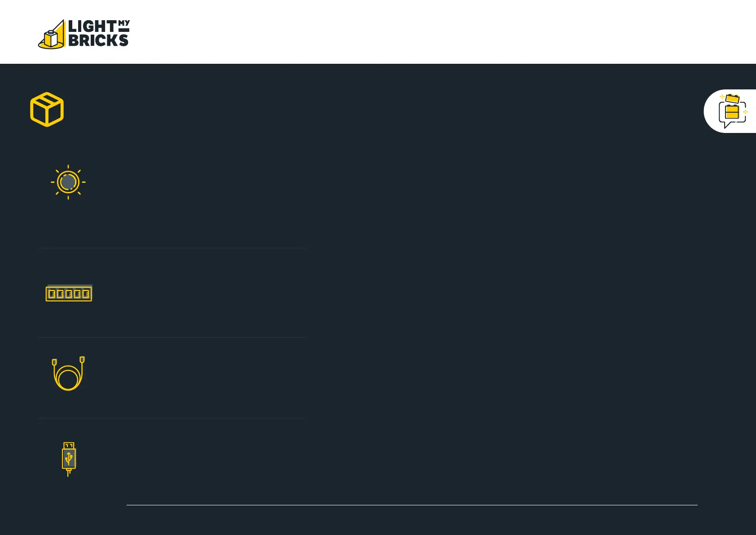Screen dimensions: 756x535
Task: Click the word LIGHT in the logo
Action: 92,27
